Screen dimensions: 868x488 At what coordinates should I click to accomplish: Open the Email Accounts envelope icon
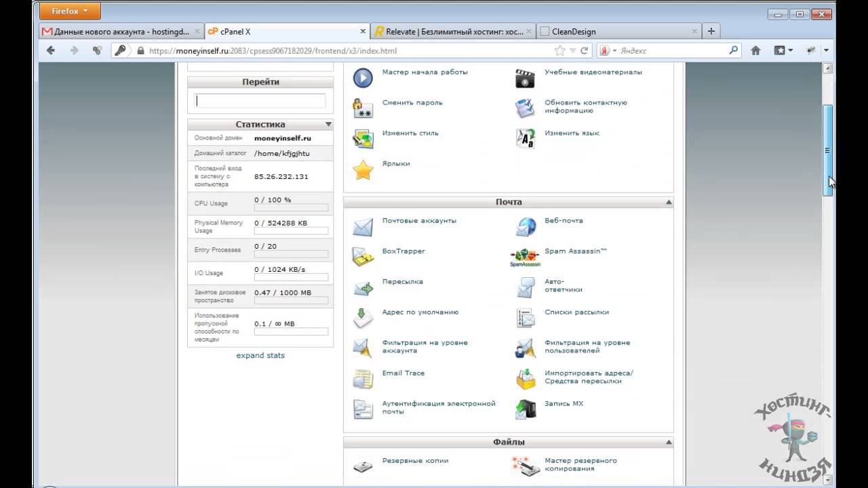363,226
